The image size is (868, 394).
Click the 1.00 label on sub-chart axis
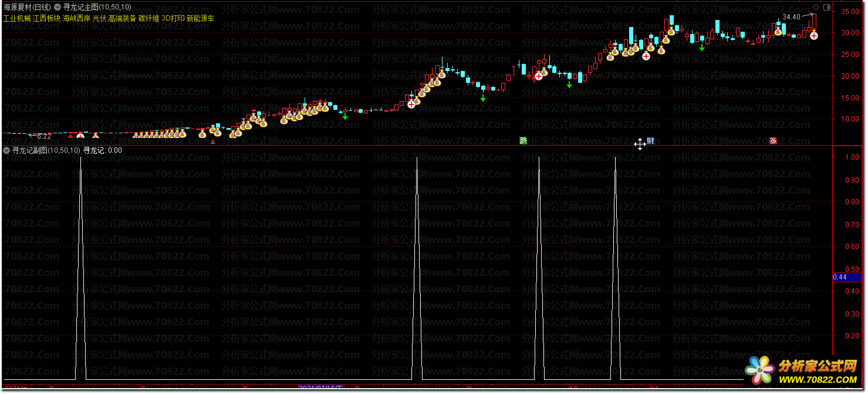[852, 157]
